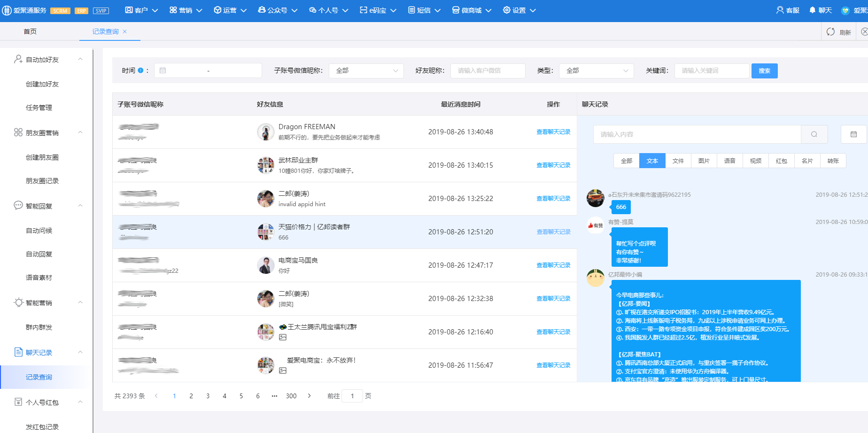
Task: Open the e码宝 top menu
Action: tap(378, 10)
